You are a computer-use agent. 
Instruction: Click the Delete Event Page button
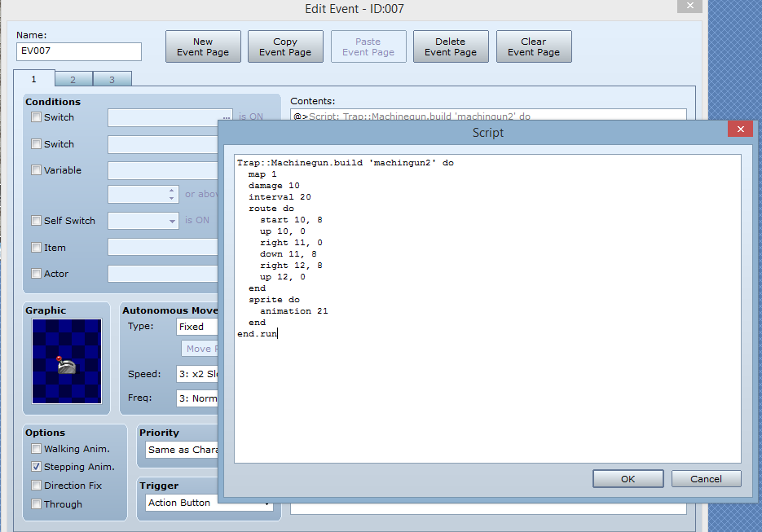(x=451, y=47)
